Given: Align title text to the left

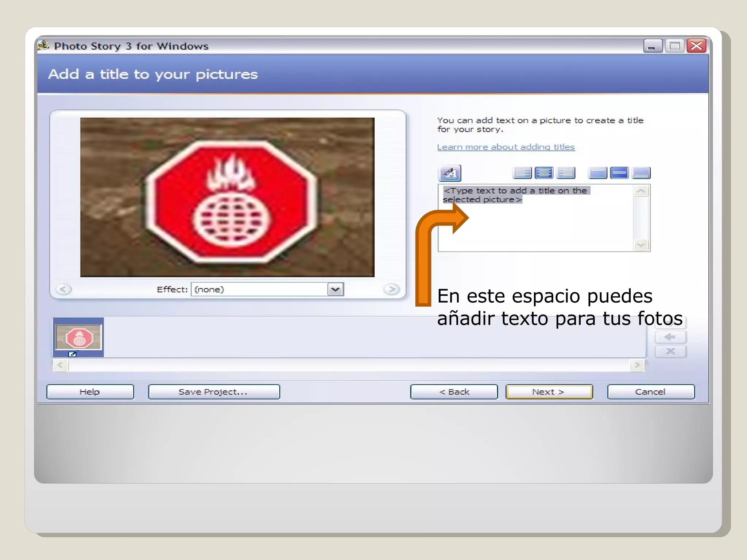Looking at the screenshot, I should point(522,173).
